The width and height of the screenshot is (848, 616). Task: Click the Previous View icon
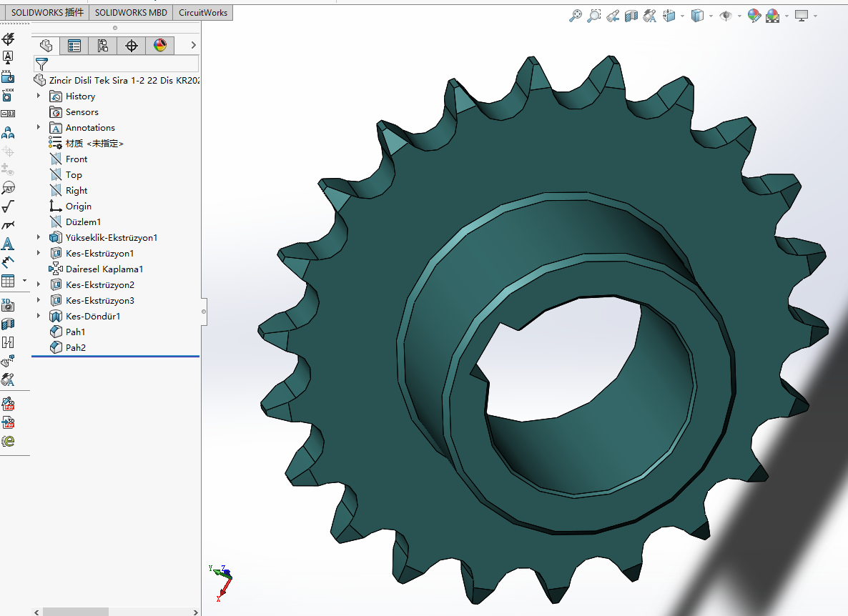pos(613,16)
